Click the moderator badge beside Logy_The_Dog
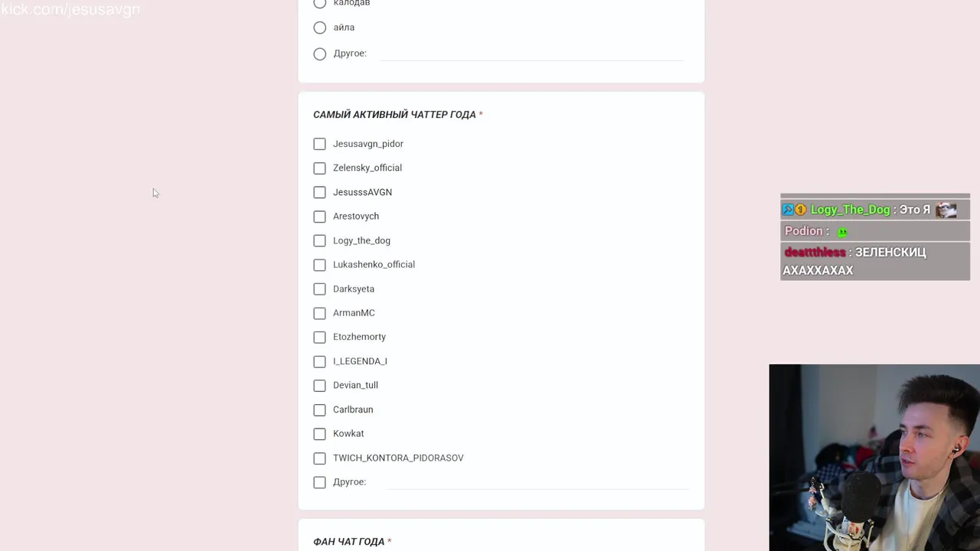The image size is (980, 551). [788, 210]
